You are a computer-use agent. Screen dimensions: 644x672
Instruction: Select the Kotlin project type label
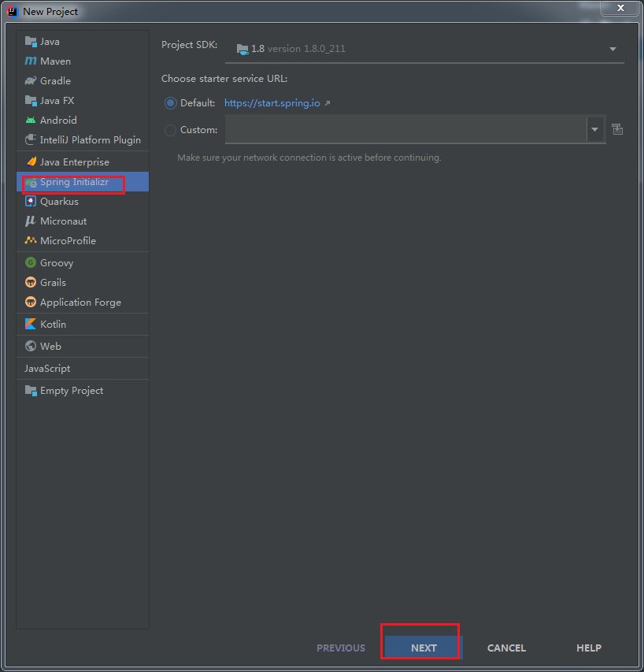point(53,325)
